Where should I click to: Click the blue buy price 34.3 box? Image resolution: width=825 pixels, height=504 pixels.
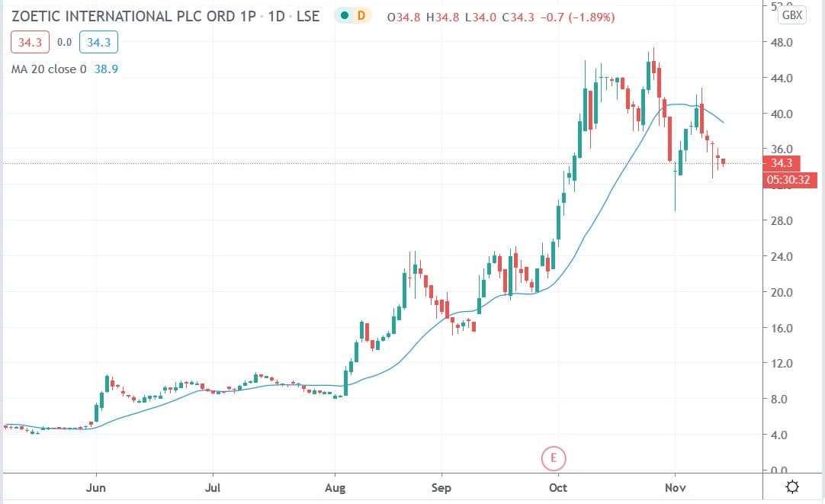tap(98, 42)
